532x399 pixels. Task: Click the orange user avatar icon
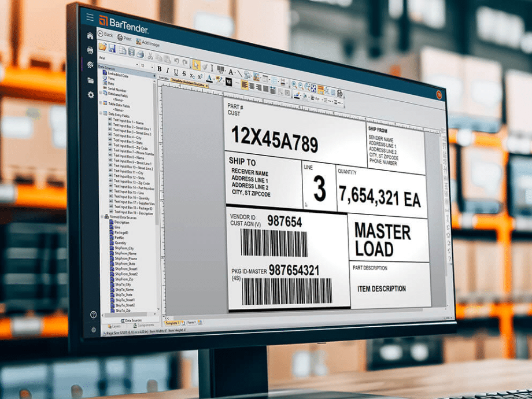(439, 94)
